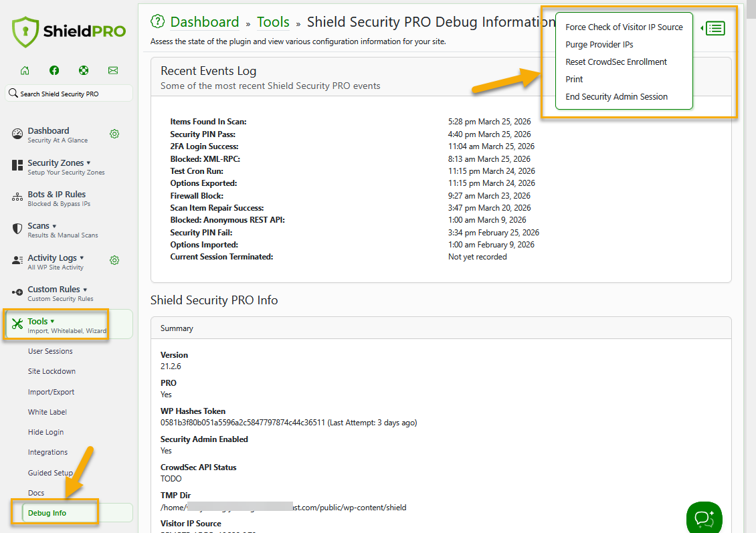This screenshot has height=533, width=756.
Task: Open the Facebook icon link
Action: click(54, 70)
